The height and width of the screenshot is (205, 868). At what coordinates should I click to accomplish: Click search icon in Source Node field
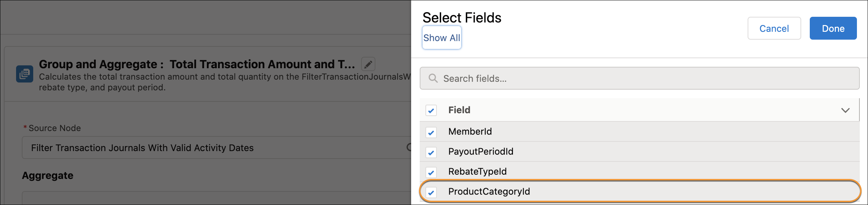[409, 147]
